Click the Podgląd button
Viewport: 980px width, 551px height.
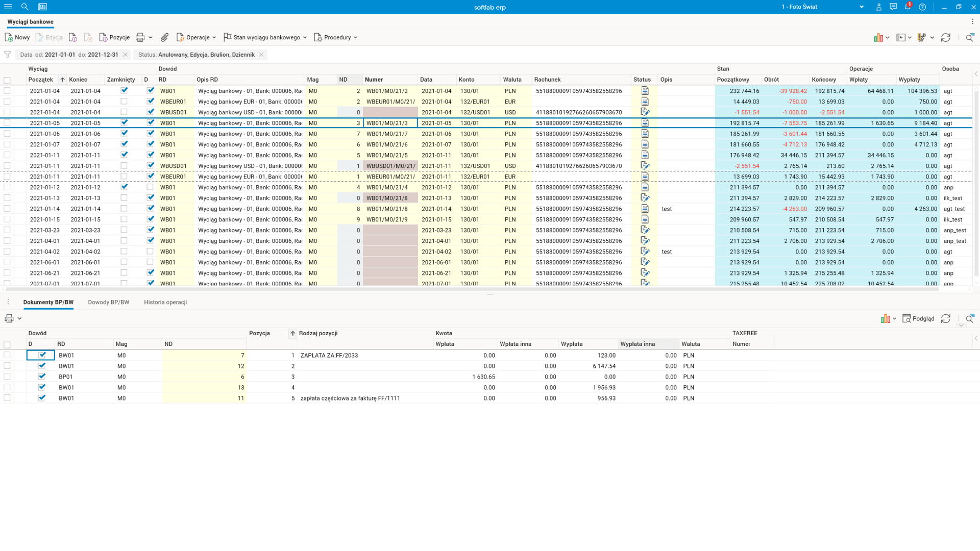point(918,318)
